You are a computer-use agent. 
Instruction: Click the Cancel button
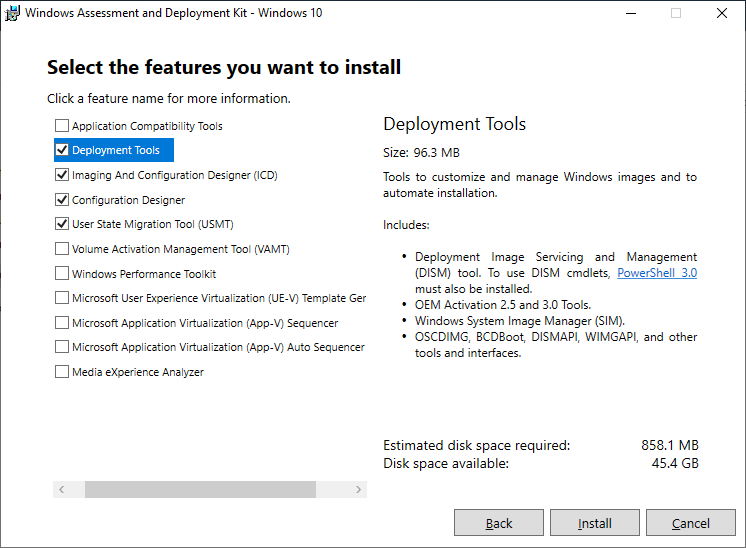pyautogui.click(x=691, y=523)
